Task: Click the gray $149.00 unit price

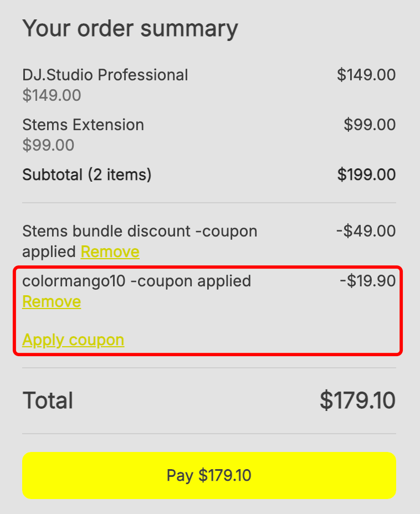Action: (x=52, y=96)
